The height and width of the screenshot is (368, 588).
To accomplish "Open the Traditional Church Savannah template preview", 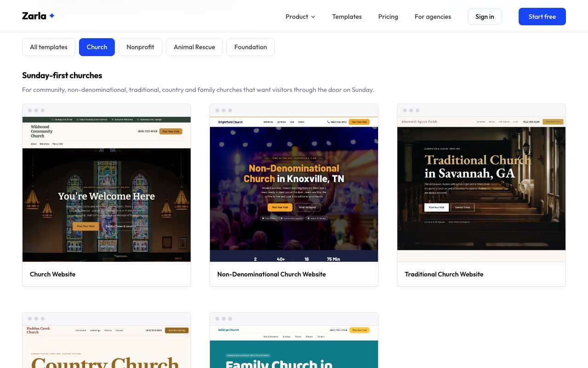I will click(x=481, y=189).
